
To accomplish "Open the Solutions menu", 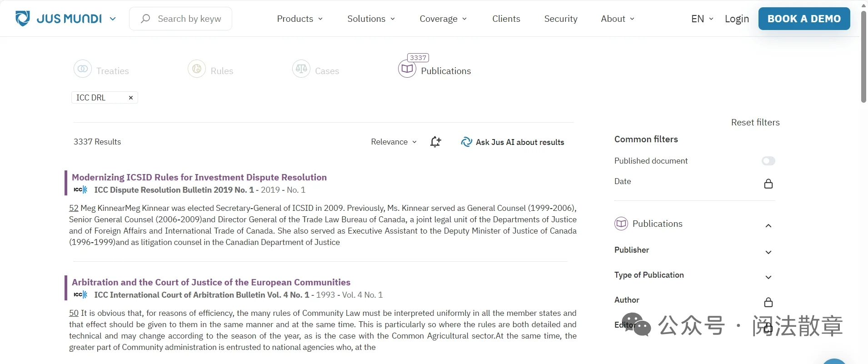I will (371, 19).
